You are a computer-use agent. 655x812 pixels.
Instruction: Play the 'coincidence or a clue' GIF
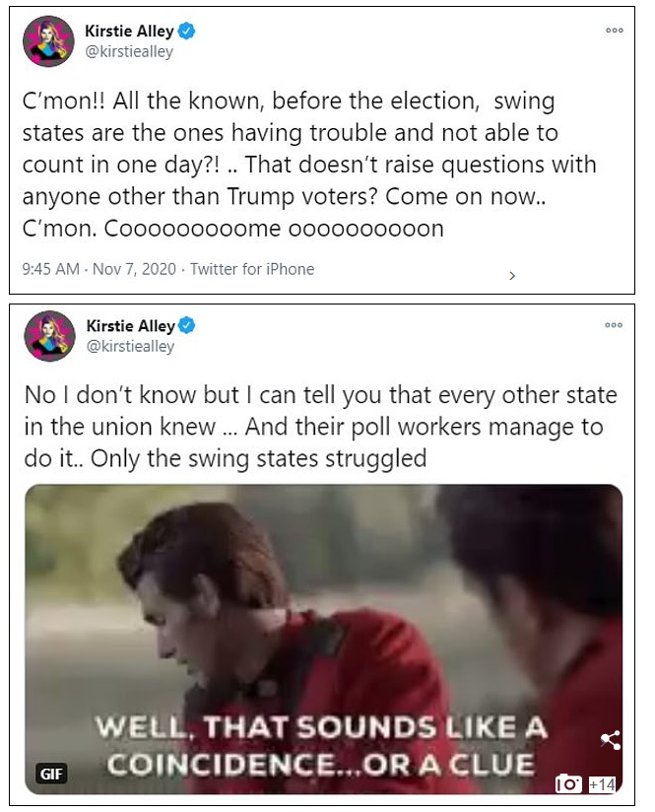coord(323,631)
